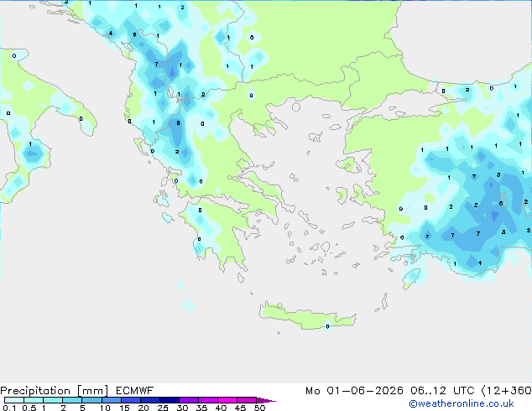Click the legend label '20'
Viewport: 532px width, 411px height.
point(143,408)
